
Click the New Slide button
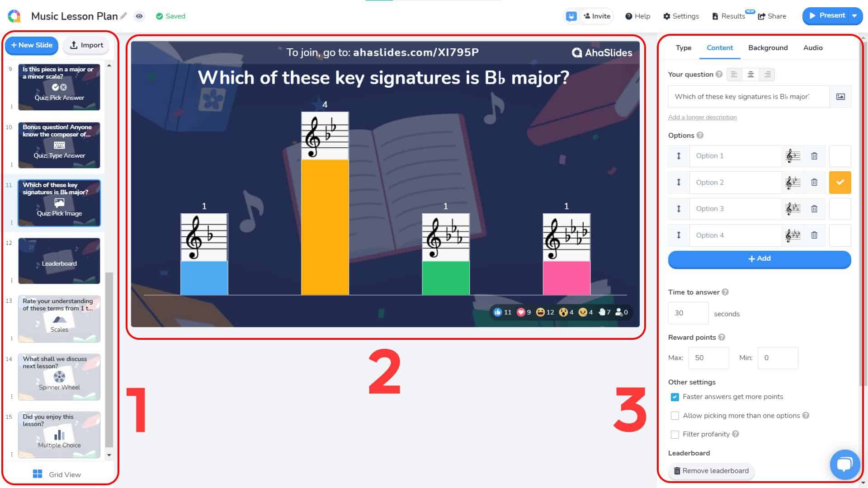(31, 45)
